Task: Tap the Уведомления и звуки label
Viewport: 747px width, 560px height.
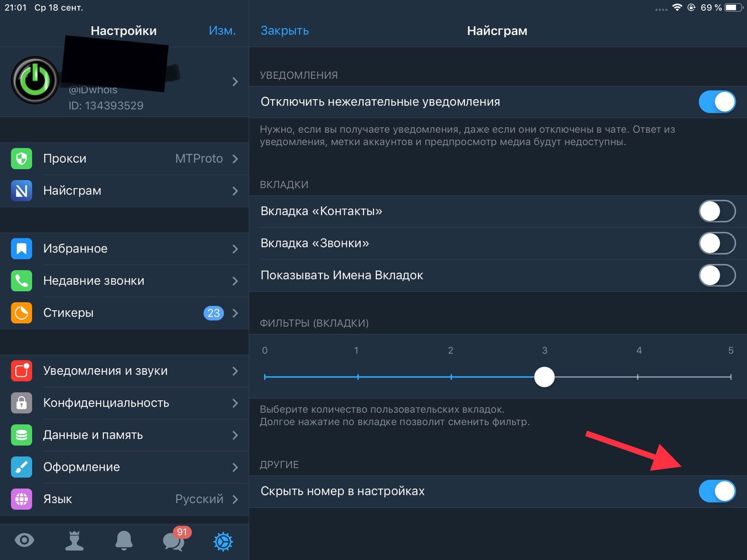Action: point(106,371)
